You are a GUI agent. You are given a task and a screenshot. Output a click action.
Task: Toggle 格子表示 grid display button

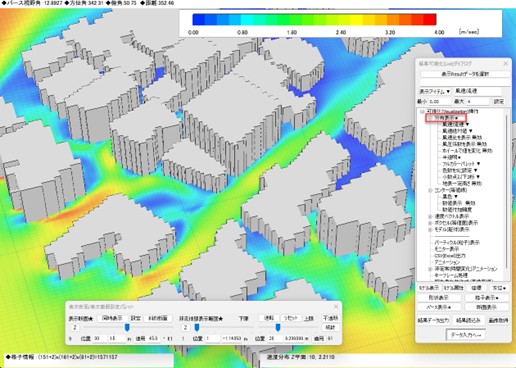[487, 297]
